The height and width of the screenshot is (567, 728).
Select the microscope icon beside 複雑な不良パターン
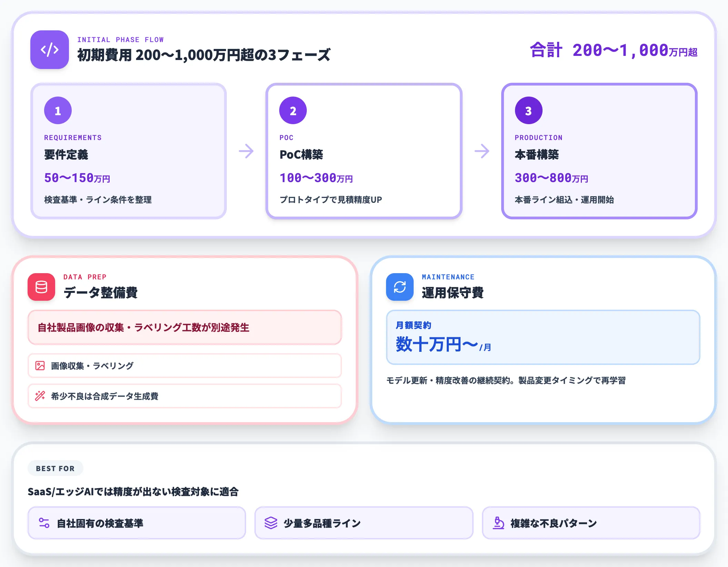tap(498, 523)
